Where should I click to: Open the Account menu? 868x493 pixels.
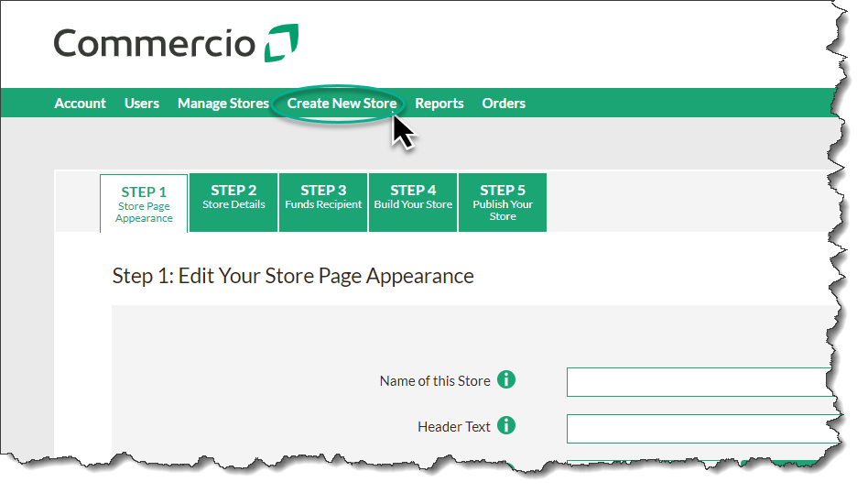(80, 103)
